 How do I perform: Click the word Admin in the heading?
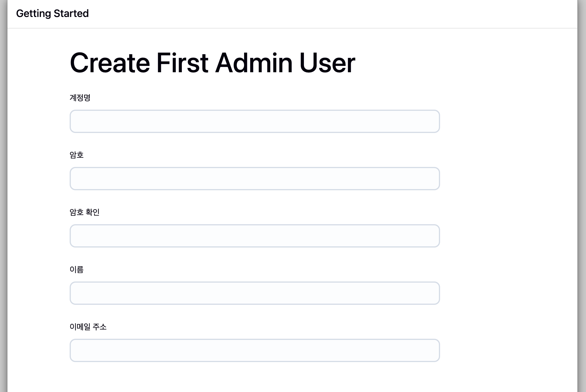pyautogui.click(x=254, y=63)
